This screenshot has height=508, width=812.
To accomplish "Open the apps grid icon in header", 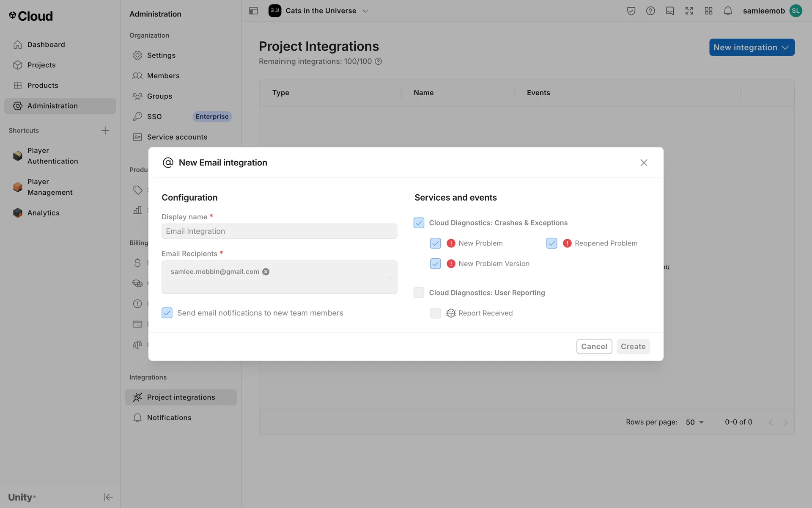I will tap(708, 11).
